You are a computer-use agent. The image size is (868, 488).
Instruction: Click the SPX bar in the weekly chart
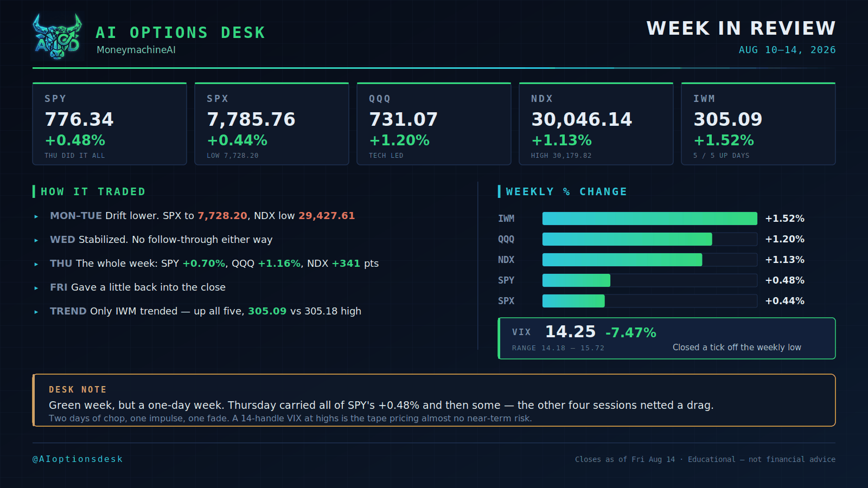point(573,301)
